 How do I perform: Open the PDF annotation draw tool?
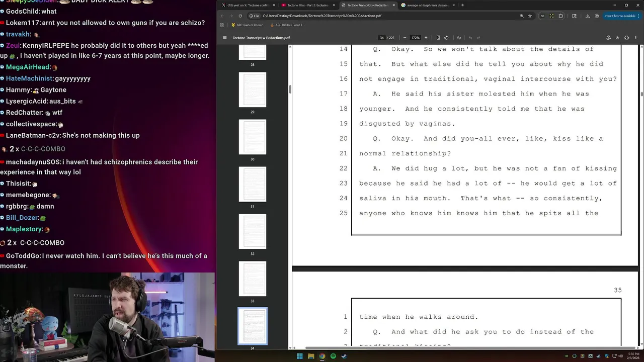459,38
